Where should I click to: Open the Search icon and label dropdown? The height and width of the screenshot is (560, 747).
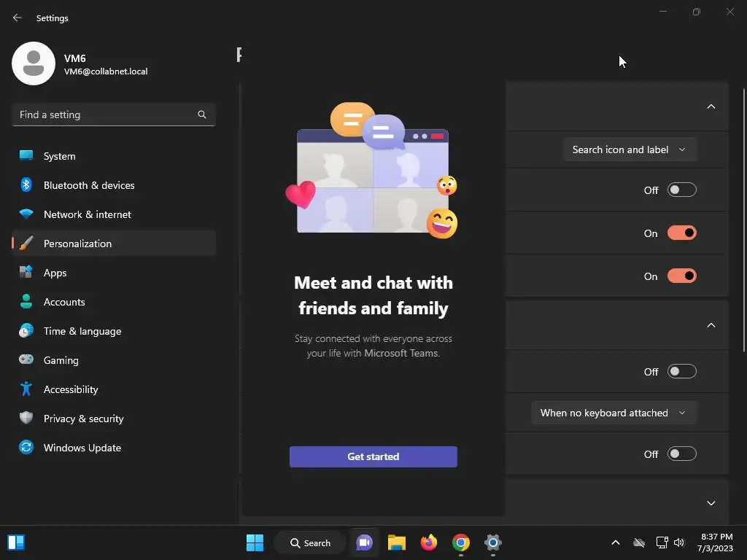[x=630, y=149]
